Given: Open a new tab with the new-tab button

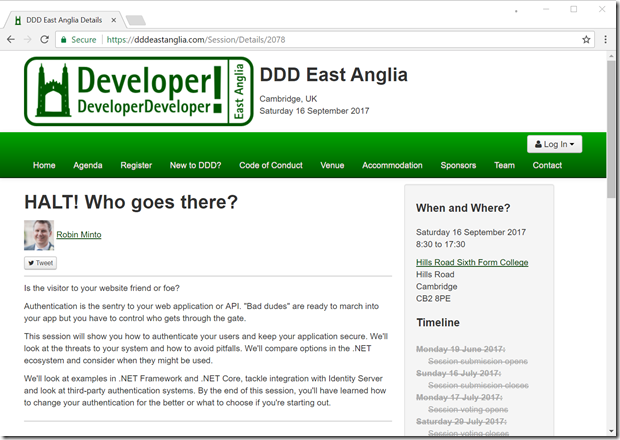Looking at the screenshot, I should tap(136, 20).
